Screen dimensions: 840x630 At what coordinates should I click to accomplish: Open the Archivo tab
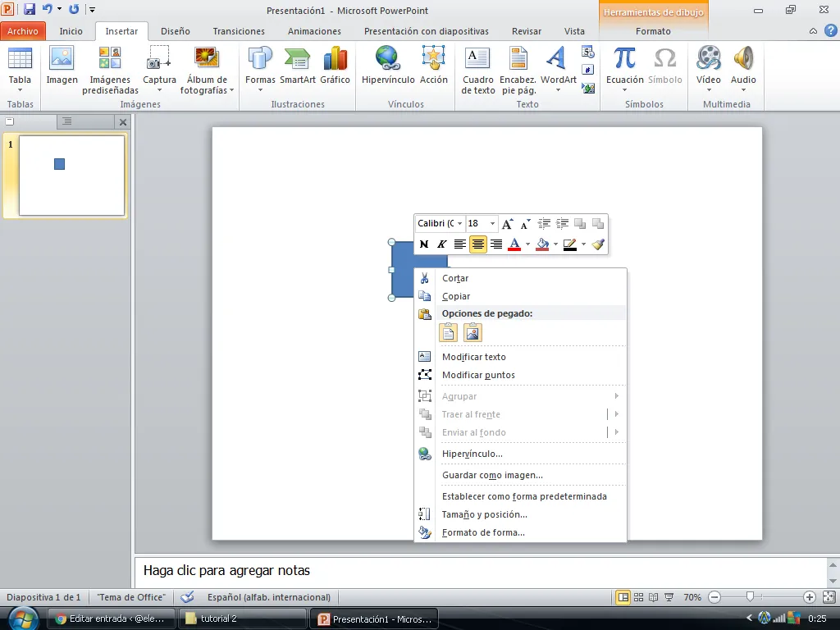[x=23, y=31]
